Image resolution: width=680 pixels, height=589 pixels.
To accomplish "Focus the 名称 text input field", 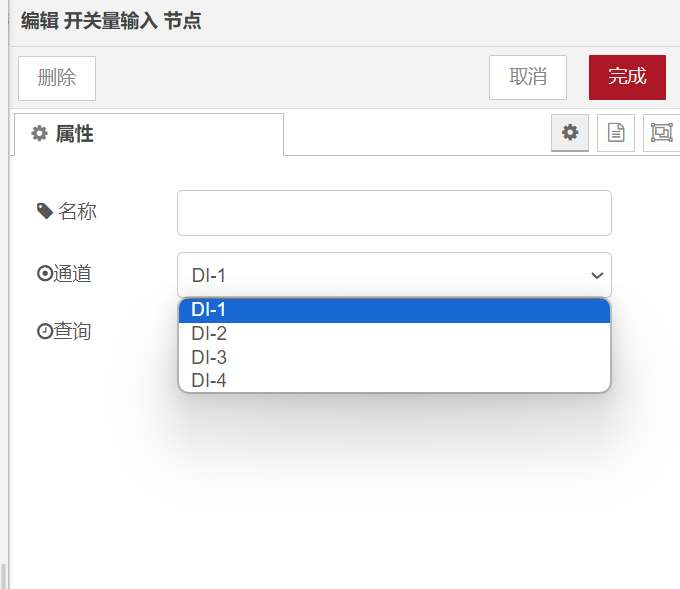I will (394, 213).
